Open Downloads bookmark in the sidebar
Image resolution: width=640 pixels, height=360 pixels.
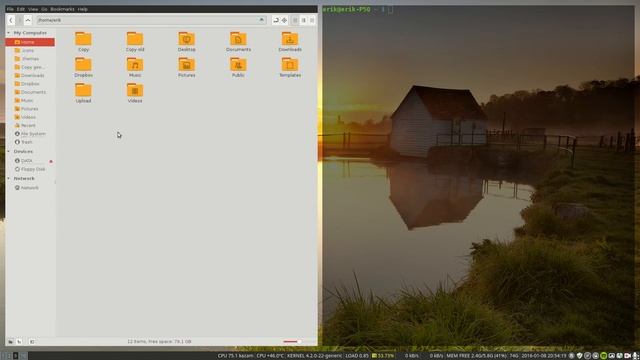click(x=30, y=76)
